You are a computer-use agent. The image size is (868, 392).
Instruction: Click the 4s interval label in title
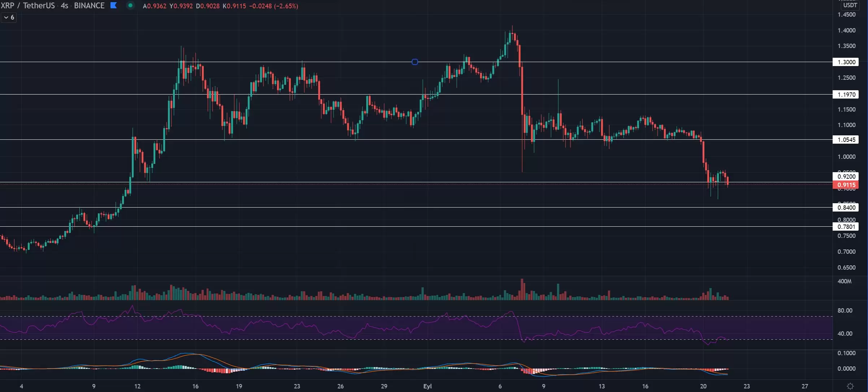click(x=64, y=5)
